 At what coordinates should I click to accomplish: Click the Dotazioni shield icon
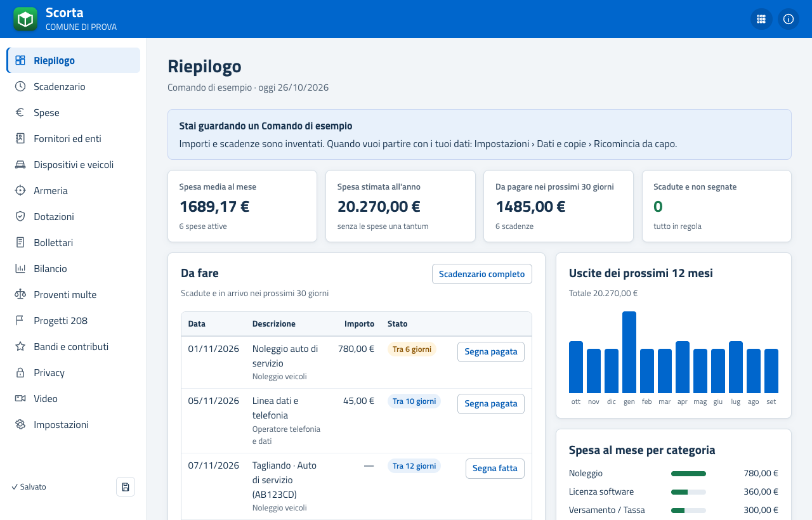[20, 216]
